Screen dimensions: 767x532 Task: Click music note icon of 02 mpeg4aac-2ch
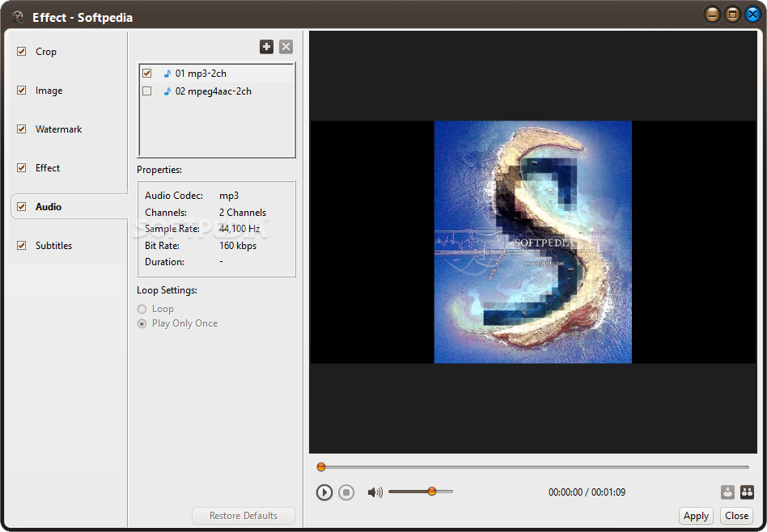point(167,91)
